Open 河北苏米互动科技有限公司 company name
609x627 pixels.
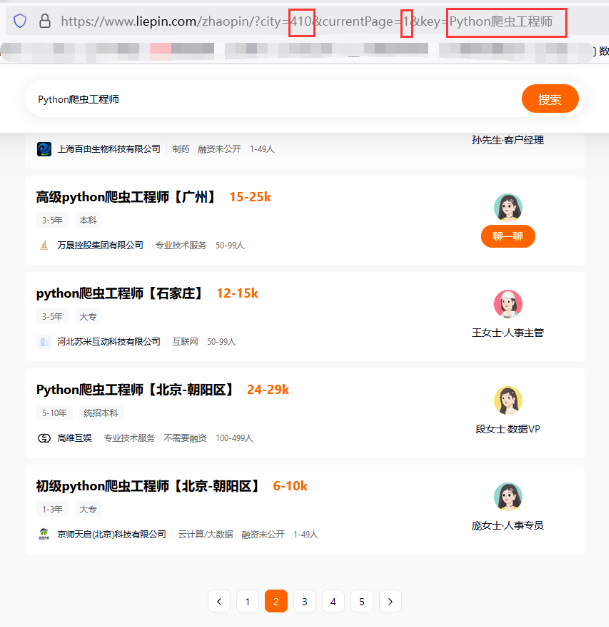[x=109, y=342]
